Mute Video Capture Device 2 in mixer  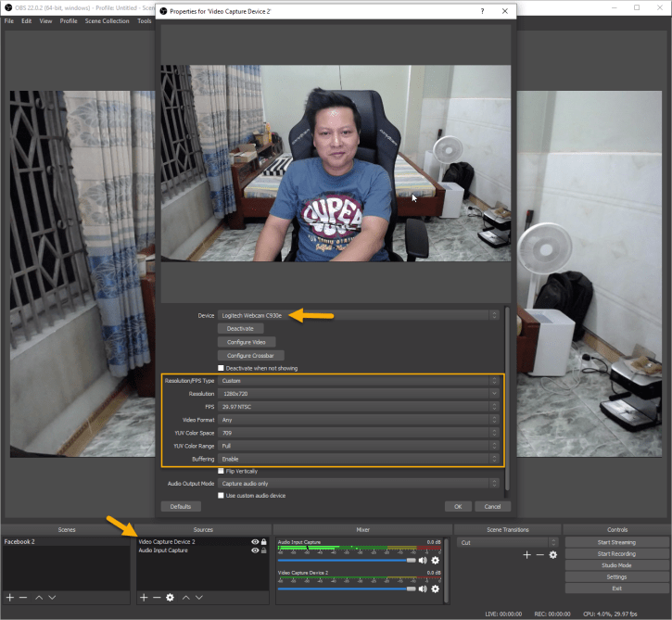click(x=424, y=588)
